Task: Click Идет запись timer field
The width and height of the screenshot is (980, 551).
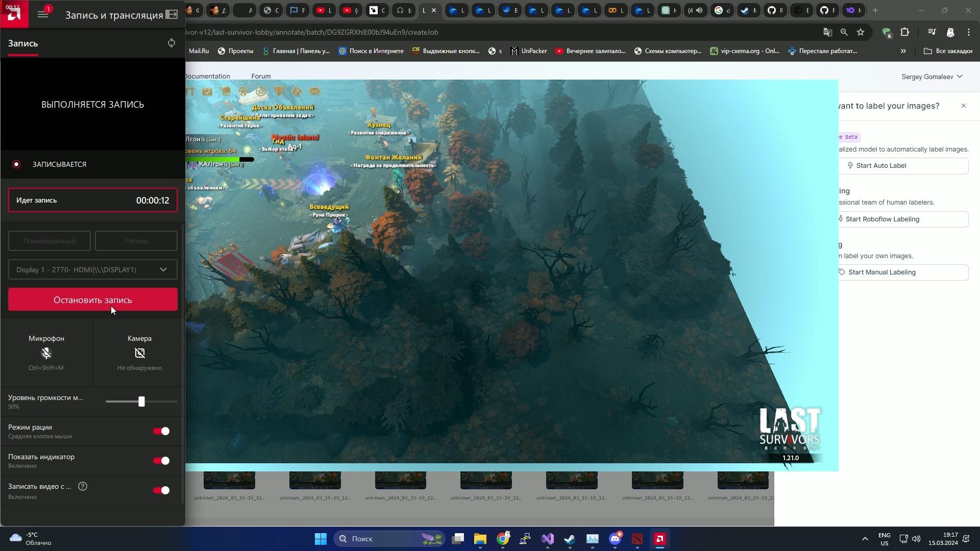Action: (93, 200)
